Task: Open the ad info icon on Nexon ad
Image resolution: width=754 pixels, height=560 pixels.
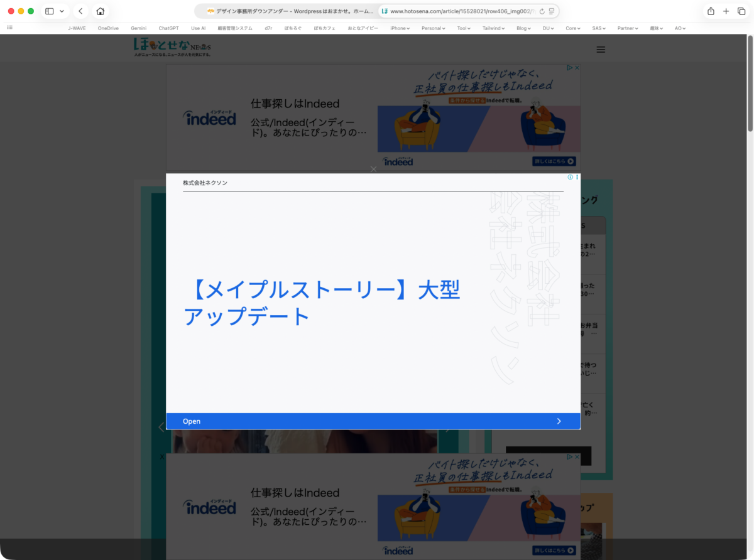Action: tap(571, 177)
